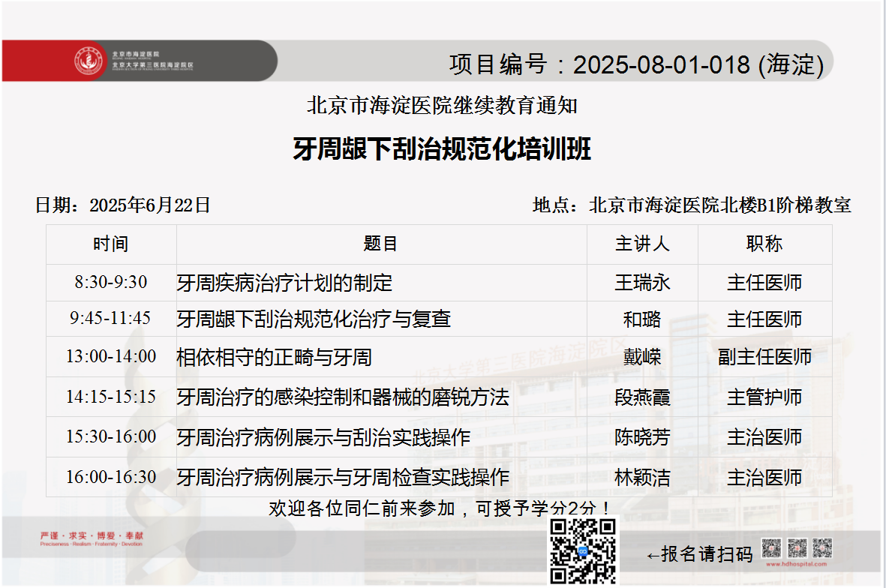Viewport: 886px width, 588px height.
Task: Select the time cell "9:45-11:45"
Action: 111,319
